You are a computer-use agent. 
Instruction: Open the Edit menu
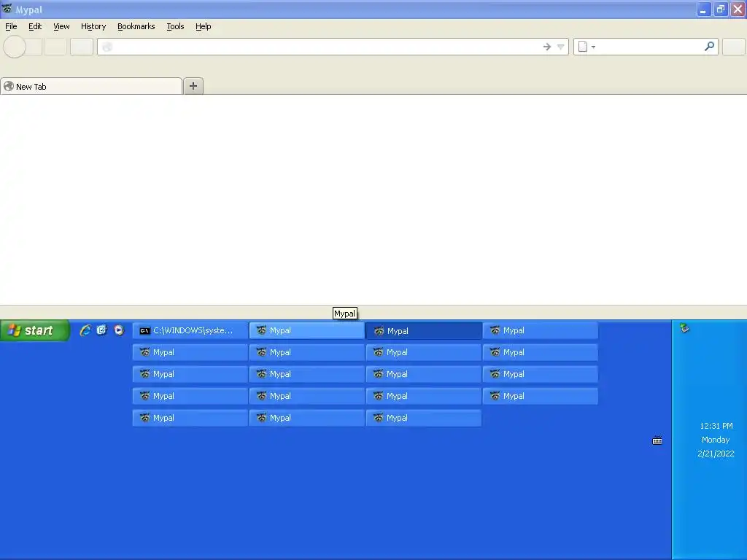coord(35,27)
